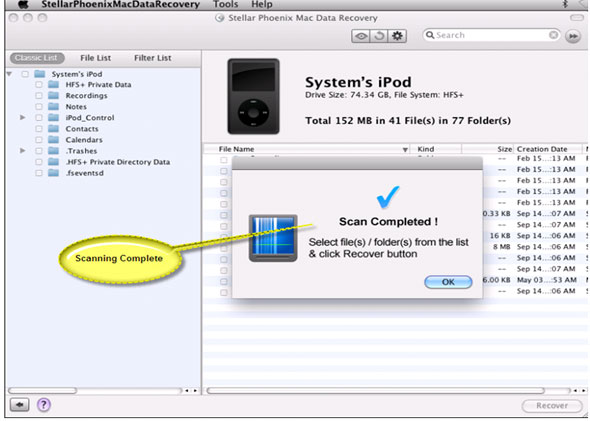This screenshot has width=590, height=421.
Task: Click the Bluetooth icon in menu bar
Action: coord(565,4)
